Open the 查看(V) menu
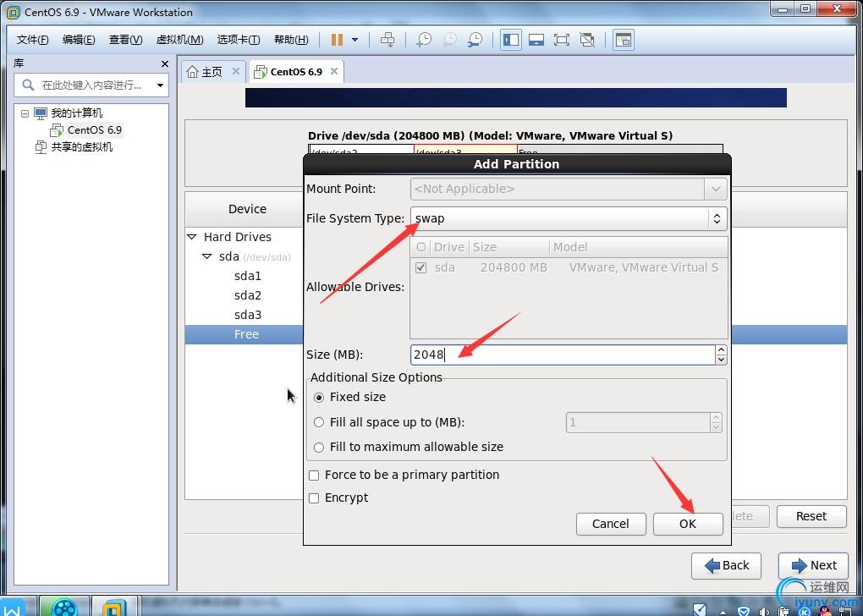 [x=125, y=40]
